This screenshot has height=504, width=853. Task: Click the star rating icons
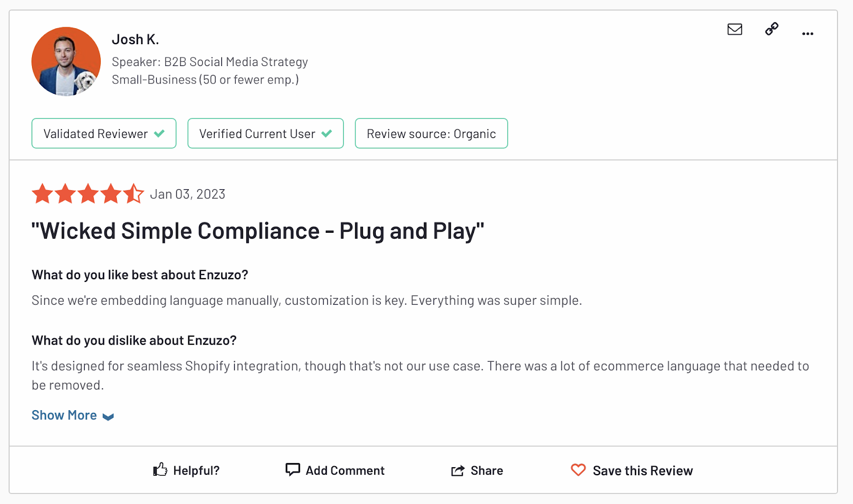pyautogui.click(x=87, y=194)
